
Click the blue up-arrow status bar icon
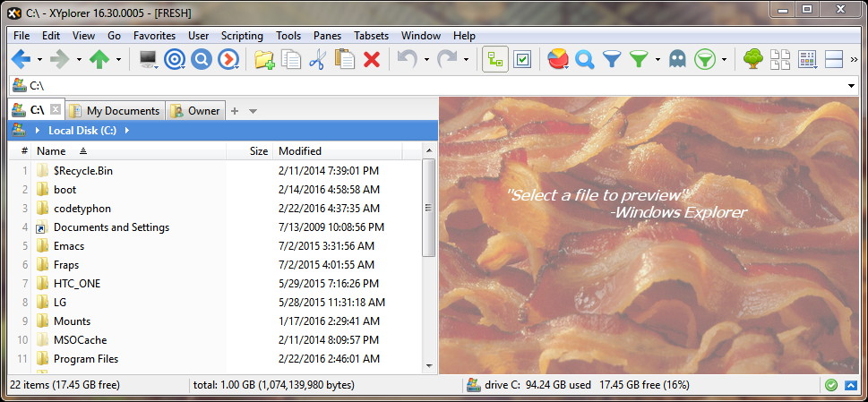click(x=851, y=385)
